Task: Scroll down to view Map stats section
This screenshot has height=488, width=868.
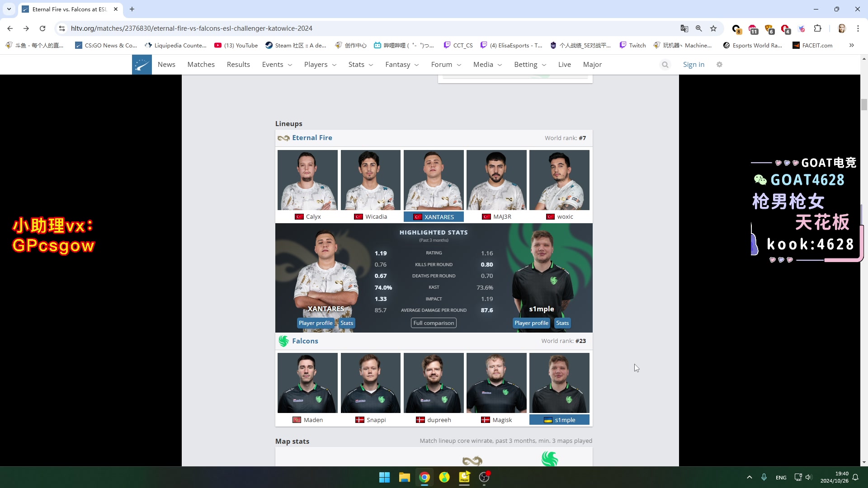Action: (x=292, y=441)
